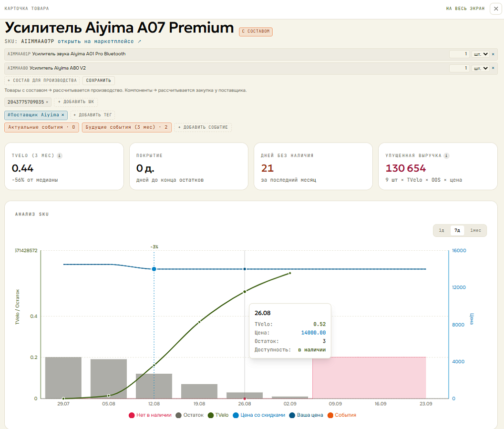Click the TVelo 0.44 value
504x429 pixels.
pos(22,168)
